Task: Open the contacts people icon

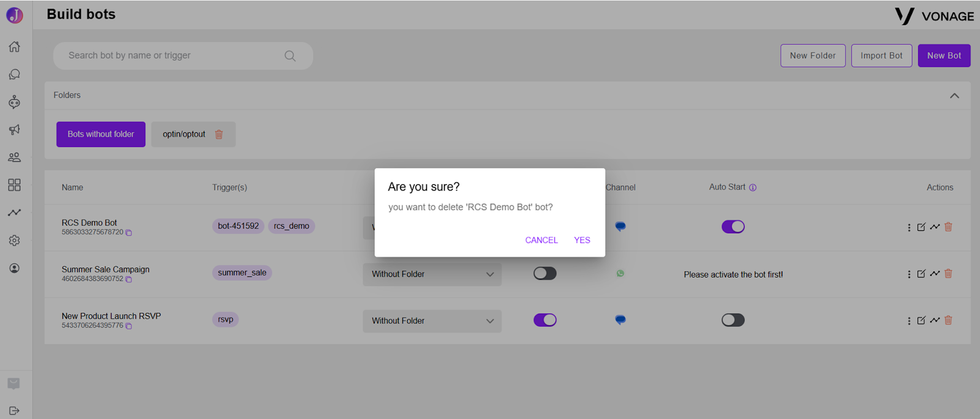Action: (14, 157)
